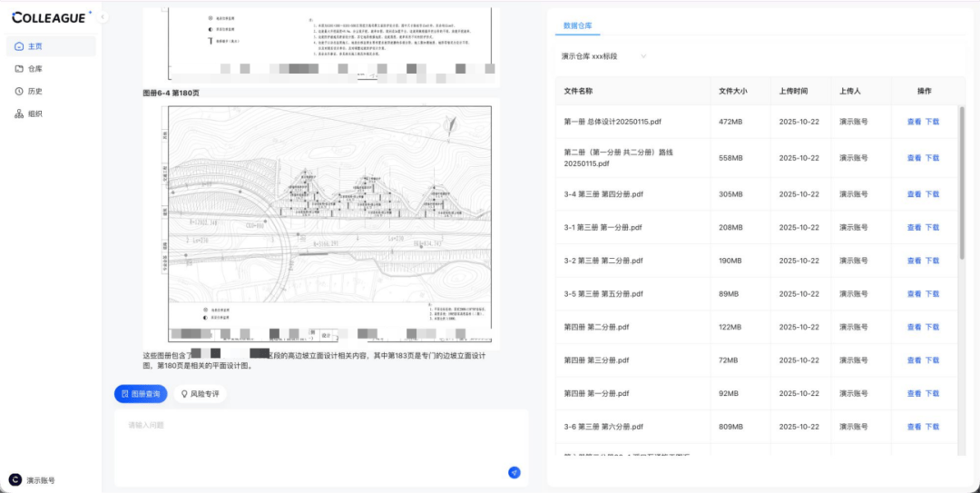Download 3-4 第三册 第四分册.pdf via 下载
This screenshot has width=980, height=493.
tap(932, 194)
